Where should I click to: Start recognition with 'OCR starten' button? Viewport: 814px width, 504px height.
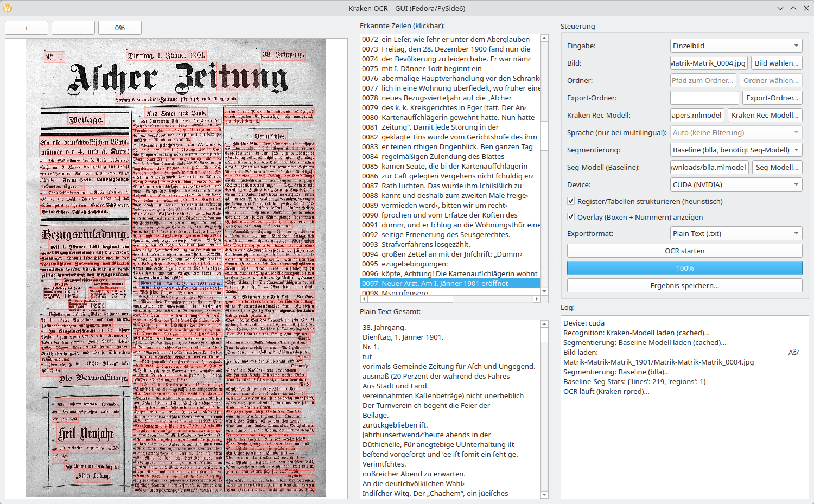[685, 251]
